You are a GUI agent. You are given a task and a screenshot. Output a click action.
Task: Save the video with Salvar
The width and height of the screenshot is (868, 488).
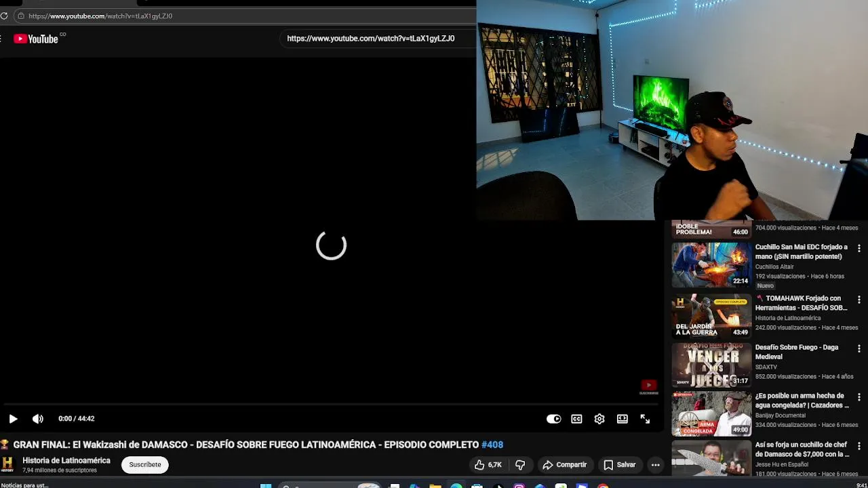point(619,465)
